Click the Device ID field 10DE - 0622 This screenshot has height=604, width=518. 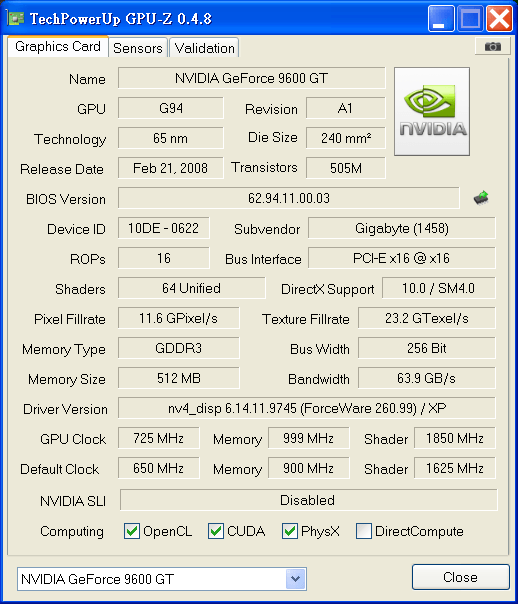[164, 228]
